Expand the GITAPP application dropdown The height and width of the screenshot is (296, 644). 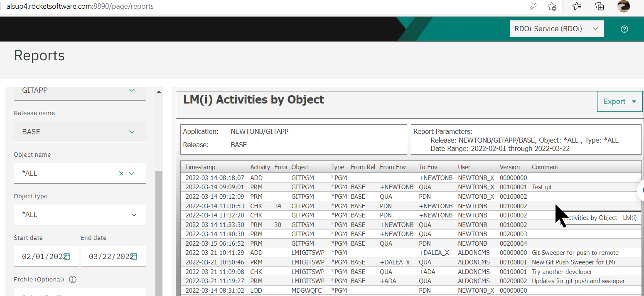pyautogui.click(x=132, y=90)
